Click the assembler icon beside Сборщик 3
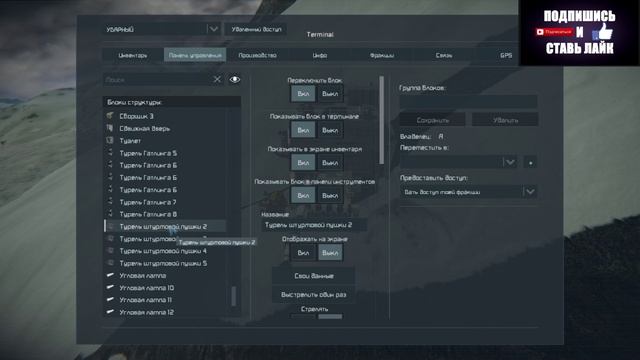640x360 pixels. tap(110, 116)
